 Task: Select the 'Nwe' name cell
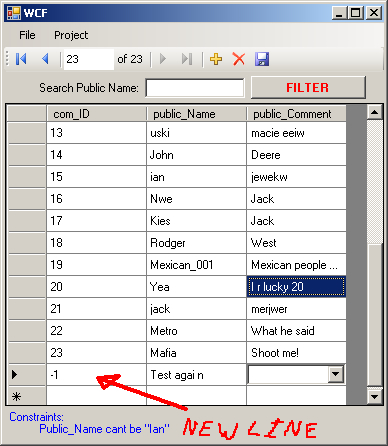pyautogui.click(x=196, y=199)
